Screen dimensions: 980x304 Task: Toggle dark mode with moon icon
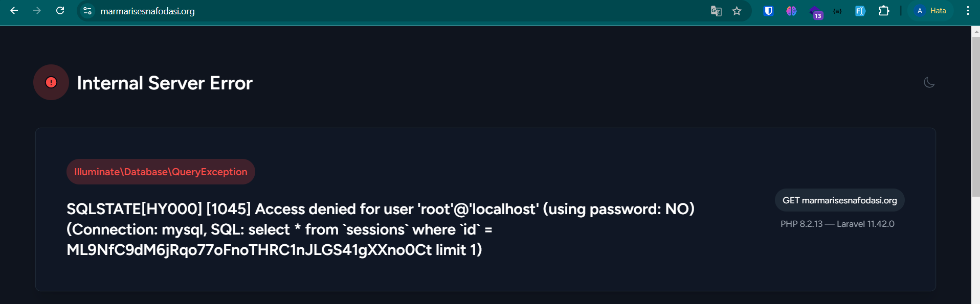click(929, 82)
